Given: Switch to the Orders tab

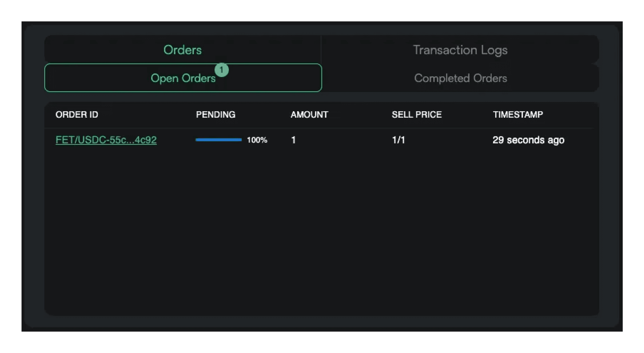Looking at the screenshot, I should [x=183, y=50].
